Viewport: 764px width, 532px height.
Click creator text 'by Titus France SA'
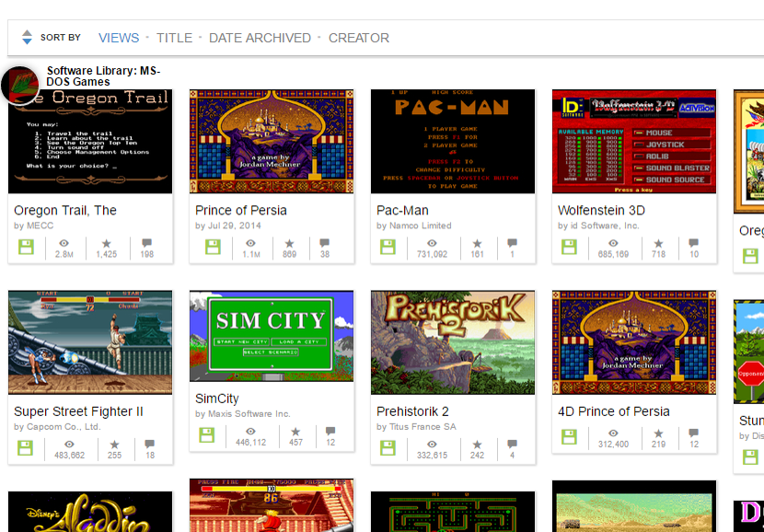pyautogui.click(x=416, y=427)
